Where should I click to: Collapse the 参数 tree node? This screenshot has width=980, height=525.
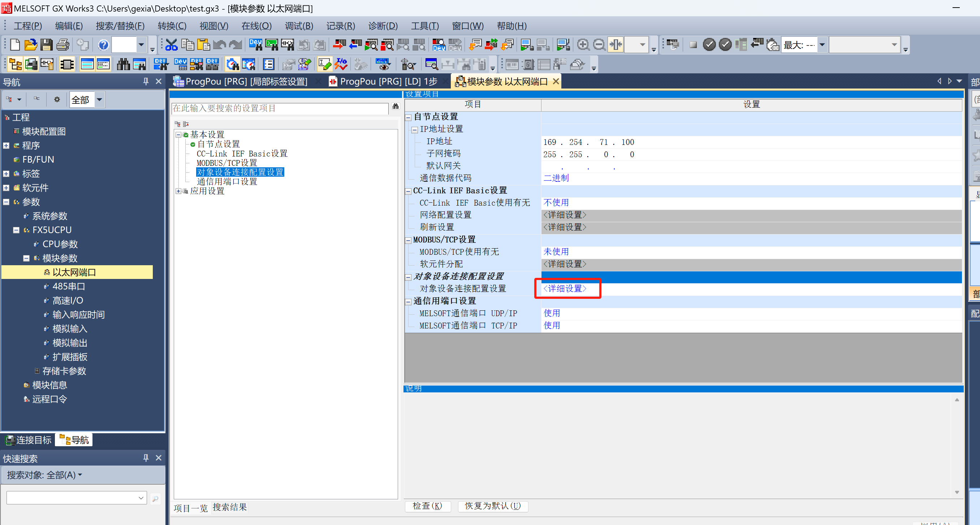pos(6,202)
